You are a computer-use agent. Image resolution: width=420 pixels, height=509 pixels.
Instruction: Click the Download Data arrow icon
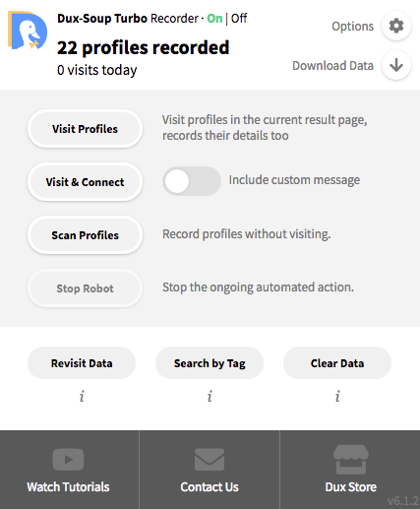pyautogui.click(x=396, y=65)
